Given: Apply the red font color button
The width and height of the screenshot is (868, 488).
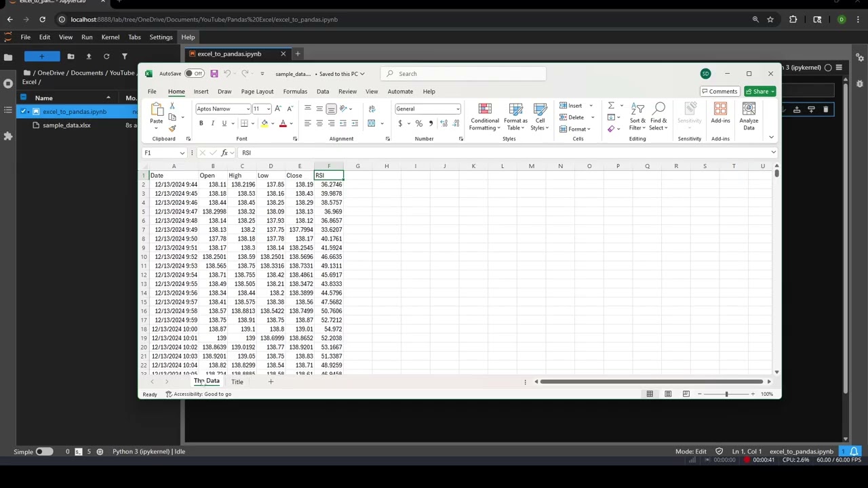Looking at the screenshot, I should click(x=283, y=123).
